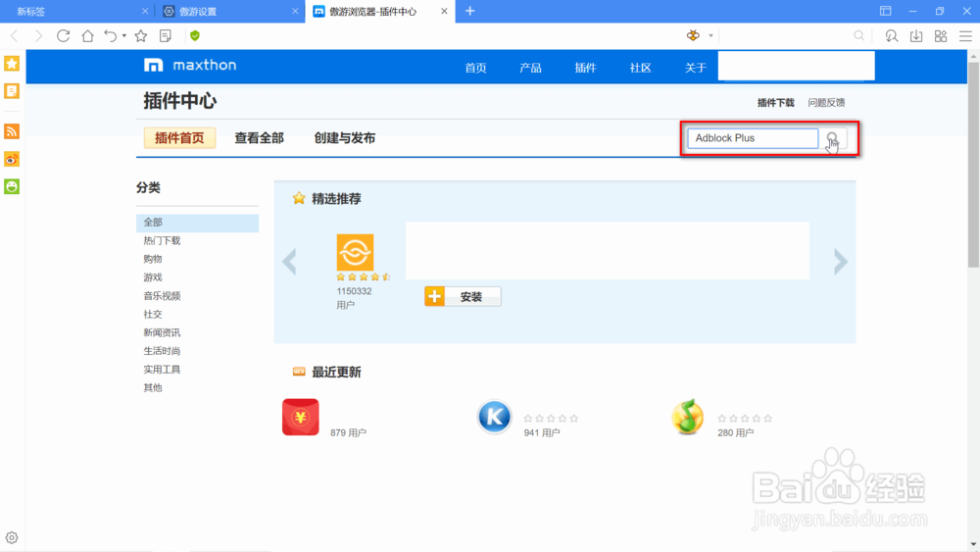Open 产品 in site navigation

pyautogui.click(x=530, y=68)
